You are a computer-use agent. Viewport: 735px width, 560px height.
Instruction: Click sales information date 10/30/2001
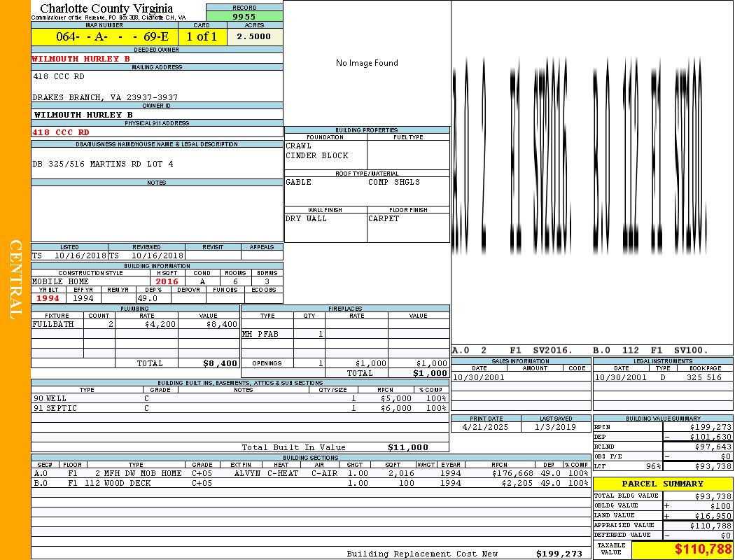479,378
